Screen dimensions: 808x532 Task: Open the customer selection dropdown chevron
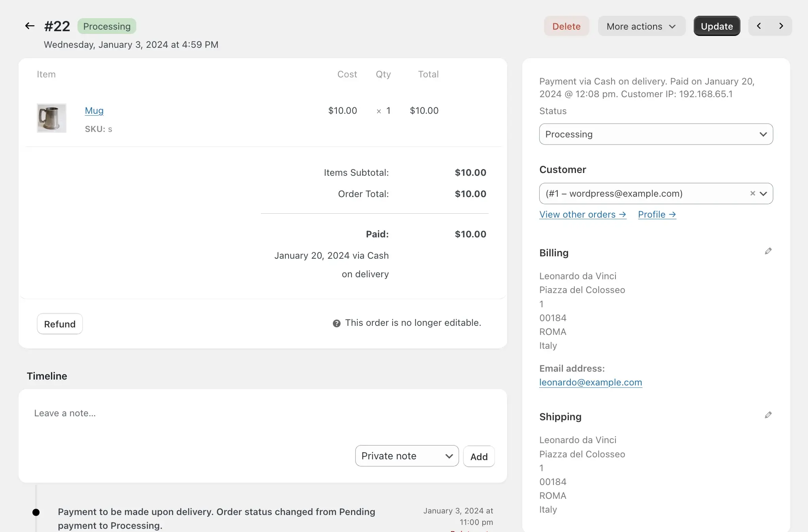pos(764,194)
